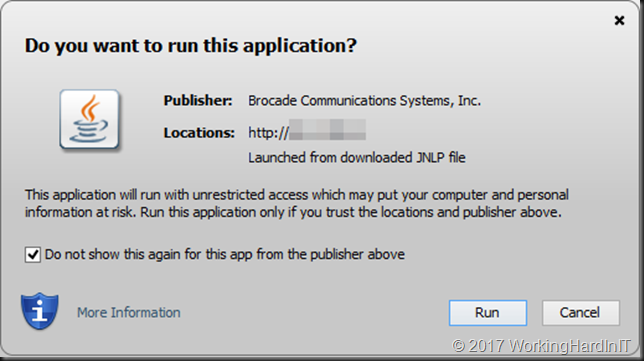Screen dimensions: 644x361
Task: Click the Run button
Action: click(488, 313)
